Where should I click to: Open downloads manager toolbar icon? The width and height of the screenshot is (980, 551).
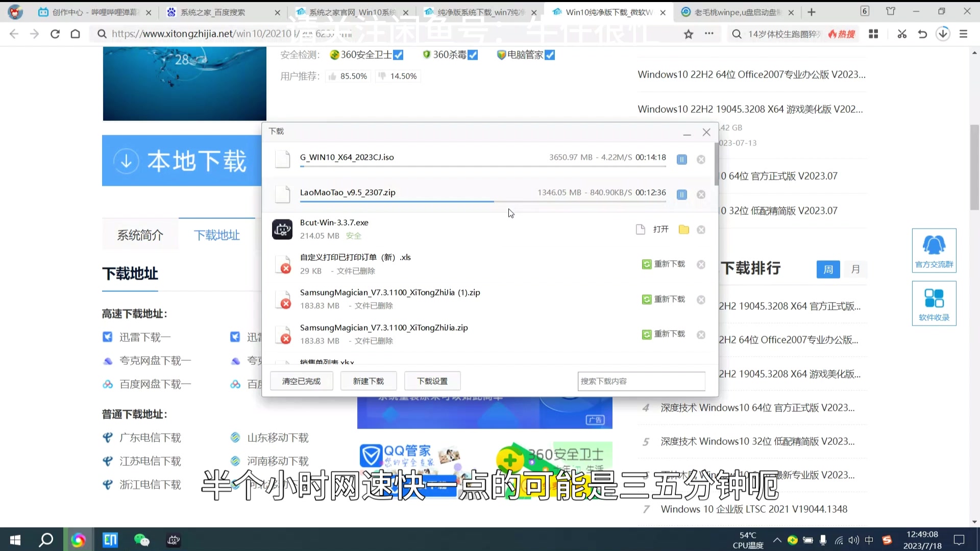[943, 34]
